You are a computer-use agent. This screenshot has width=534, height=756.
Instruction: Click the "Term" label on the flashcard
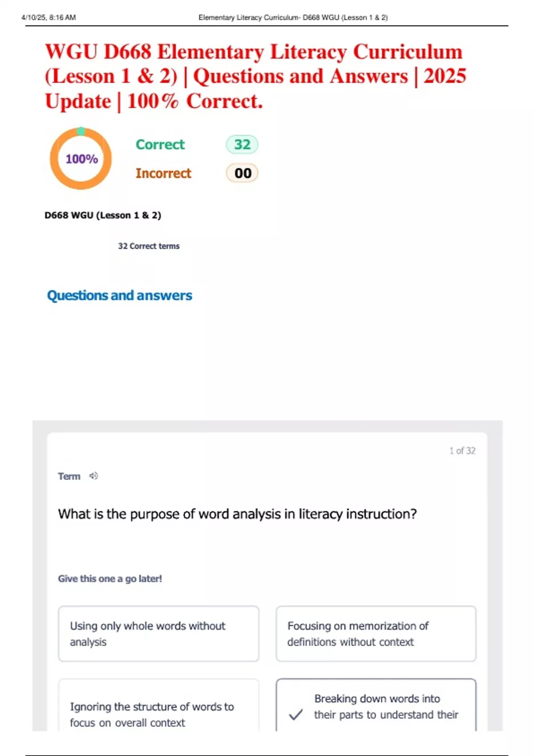click(69, 476)
